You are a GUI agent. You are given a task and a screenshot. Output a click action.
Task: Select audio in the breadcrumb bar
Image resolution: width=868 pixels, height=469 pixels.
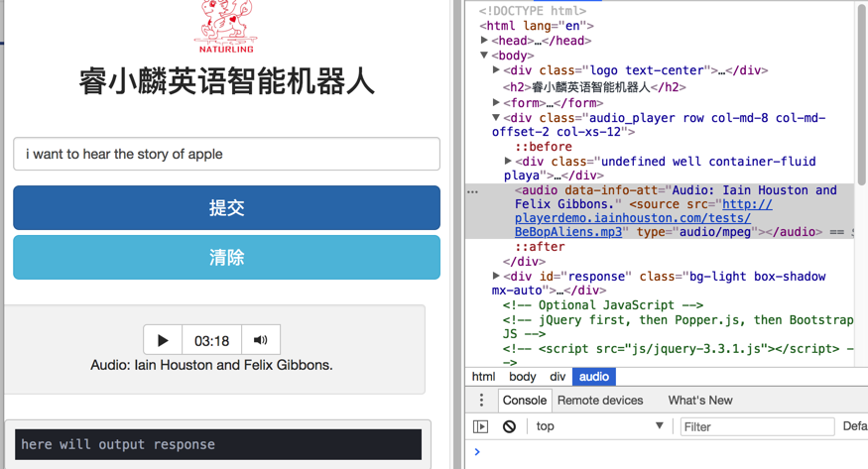point(594,377)
